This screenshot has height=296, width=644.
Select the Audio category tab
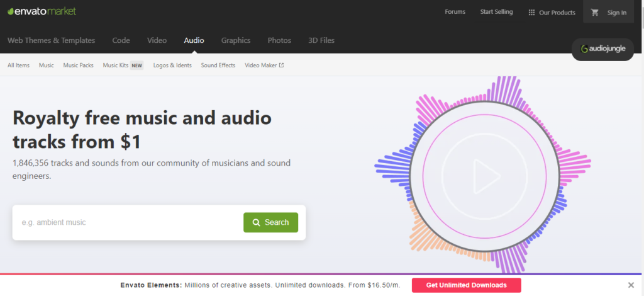coord(194,40)
